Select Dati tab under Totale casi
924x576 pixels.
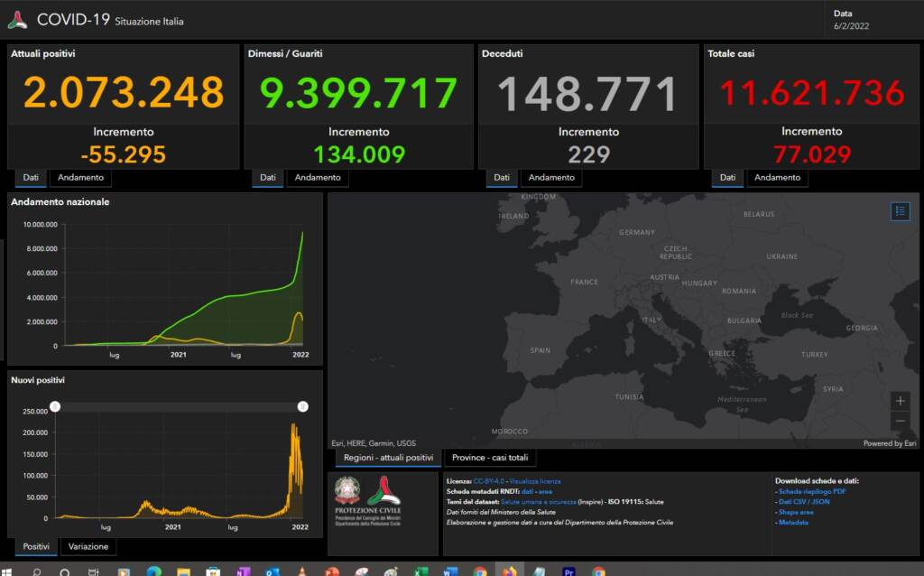(727, 177)
